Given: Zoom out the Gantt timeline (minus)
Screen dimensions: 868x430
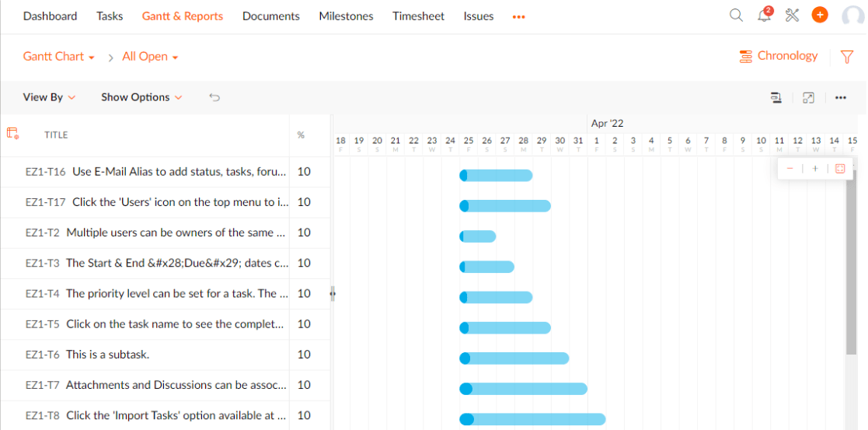Looking at the screenshot, I should pyautogui.click(x=790, y=169).
